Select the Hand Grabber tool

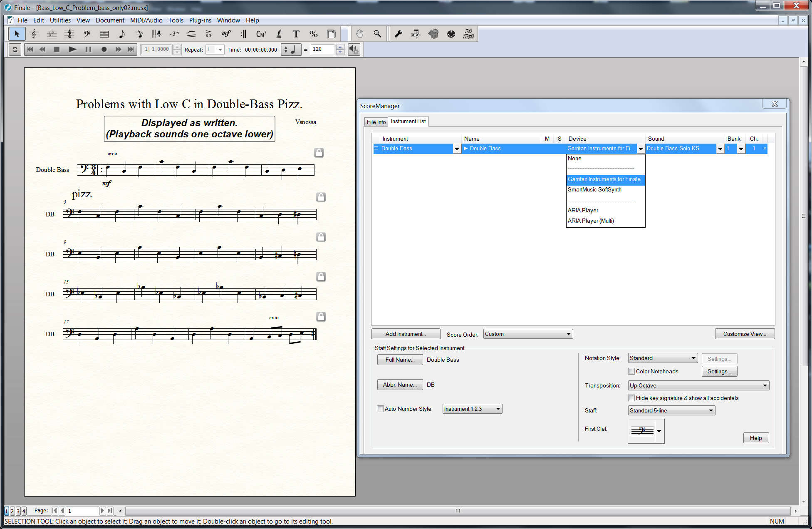tap(360, 34)
